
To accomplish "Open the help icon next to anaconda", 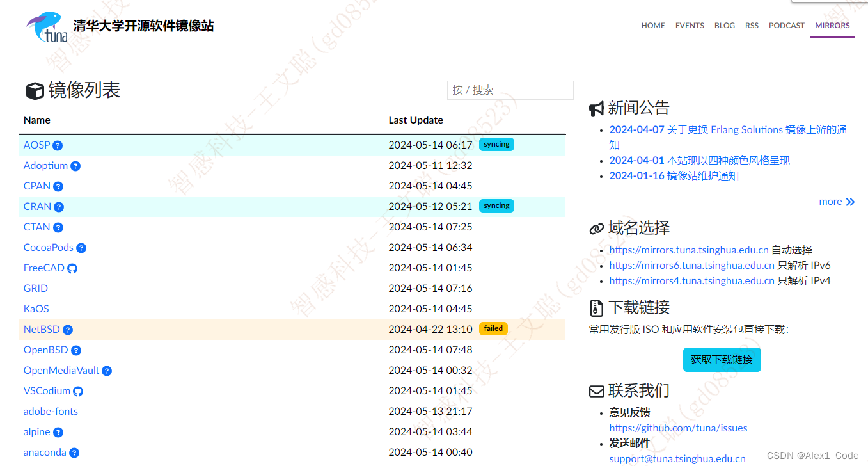I will [x=74, y=453].
